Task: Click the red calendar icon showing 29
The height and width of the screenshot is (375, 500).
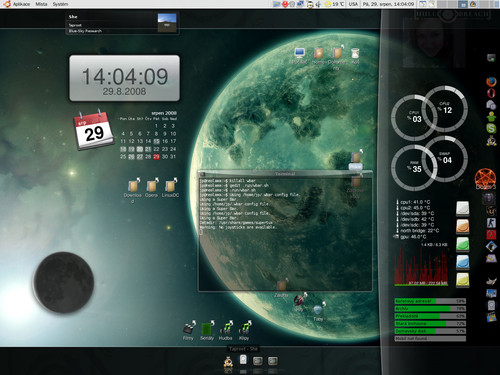Action: pyautogui.click(x=94, y=130)
